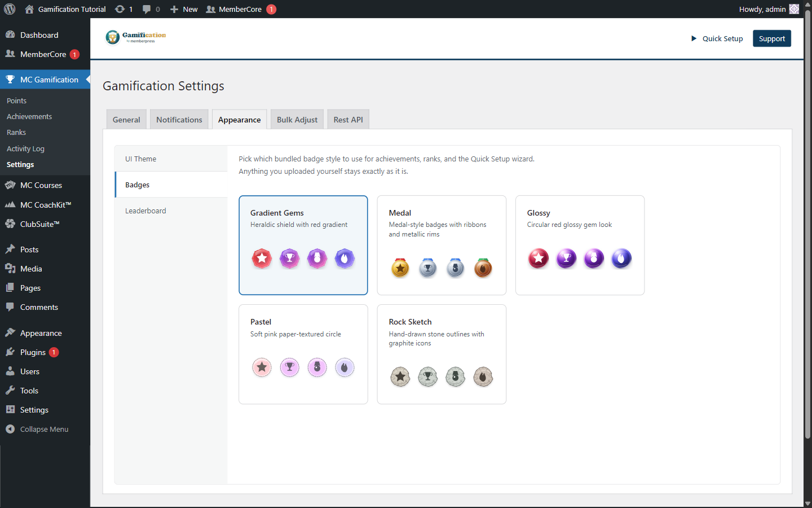Click the Gamification Tutorial site name
Screen dimensions: 812x508
coord(72,9)
